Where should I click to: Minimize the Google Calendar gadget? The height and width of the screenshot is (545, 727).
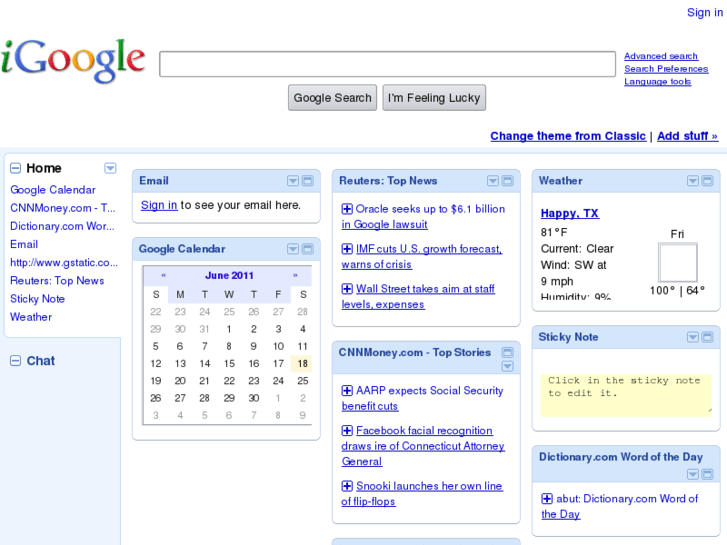pos(308,249)
